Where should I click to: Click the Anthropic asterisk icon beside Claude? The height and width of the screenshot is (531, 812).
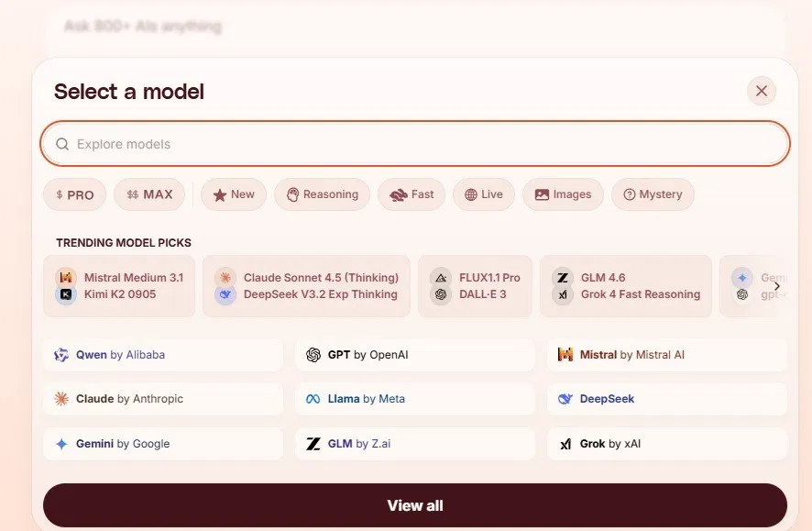point(60,399)
